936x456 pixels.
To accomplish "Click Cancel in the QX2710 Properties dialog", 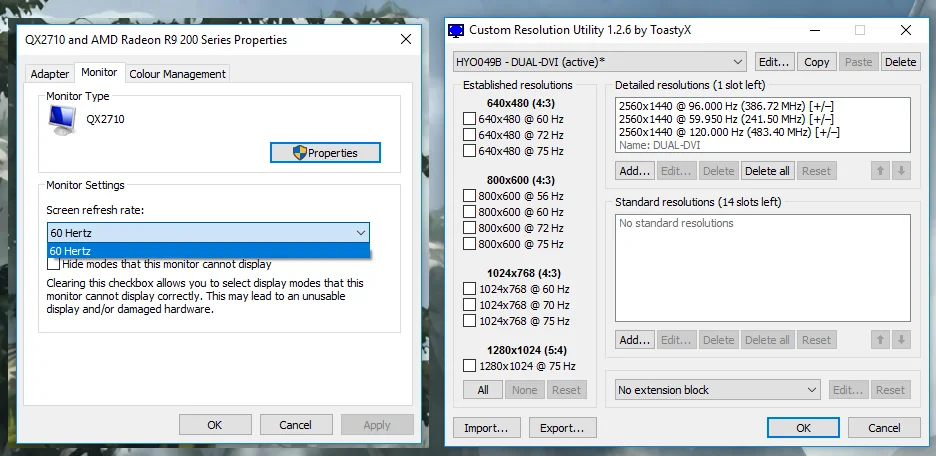I will 295,425.
